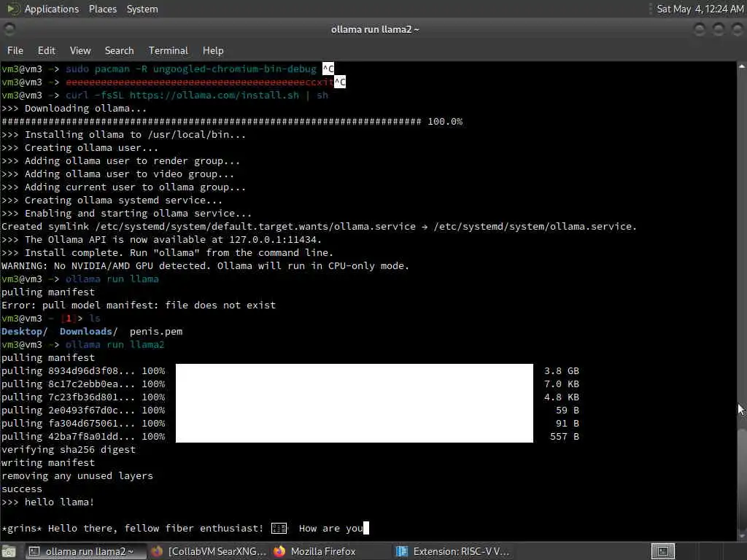This screenshot has width=747, height=560.
Task: Click the scrollbar up arrow
Action: pyautogui.click(x=742, y=66)
